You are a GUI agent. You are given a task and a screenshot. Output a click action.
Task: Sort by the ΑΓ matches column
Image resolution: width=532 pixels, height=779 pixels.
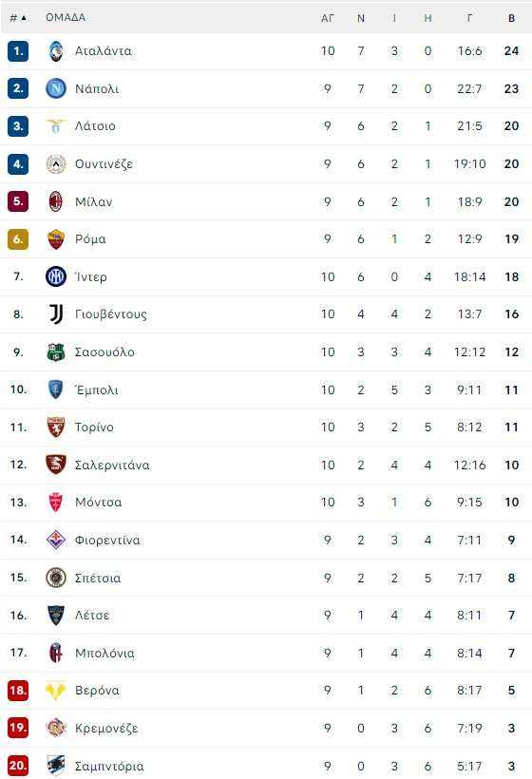pyautogui.click(x=328, y=18)
